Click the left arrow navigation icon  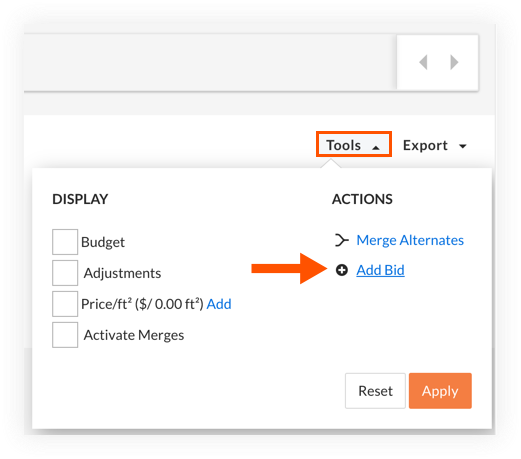423,62
